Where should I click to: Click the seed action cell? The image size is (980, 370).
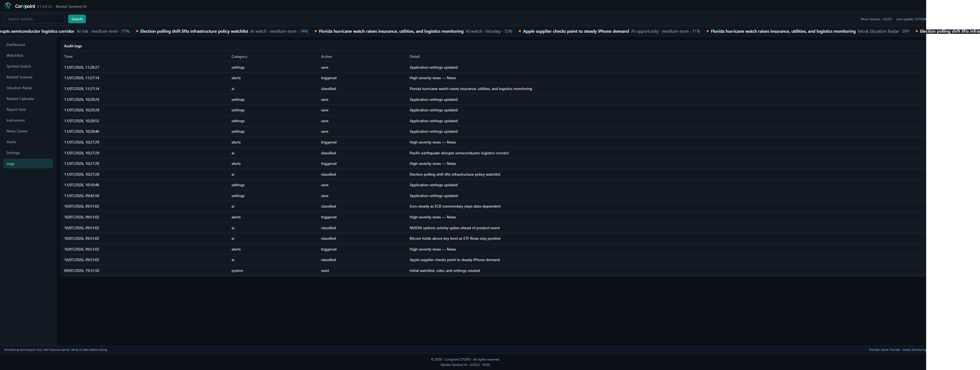[x=324, y=271]
